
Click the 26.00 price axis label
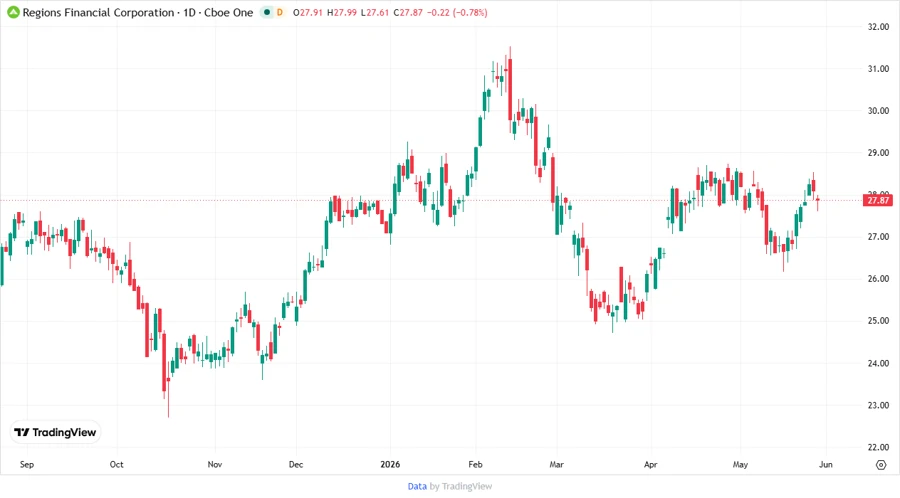click(878, 279)
